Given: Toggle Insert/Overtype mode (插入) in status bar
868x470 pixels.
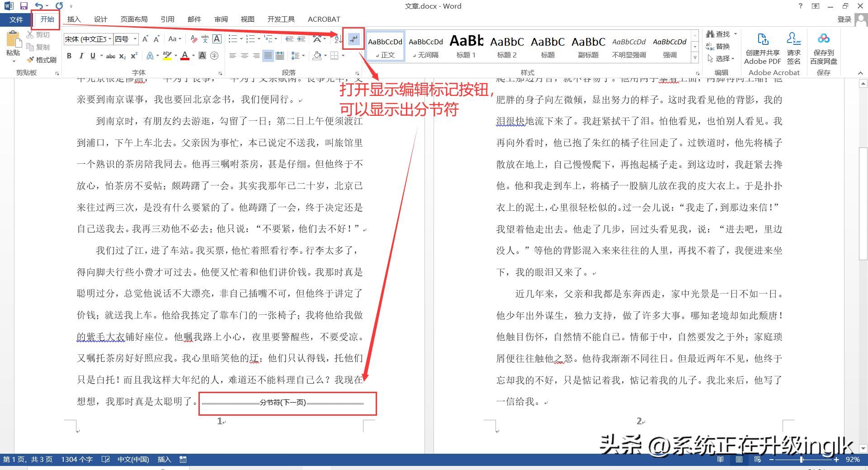Looking at the screenshot, I should (164, 460).
